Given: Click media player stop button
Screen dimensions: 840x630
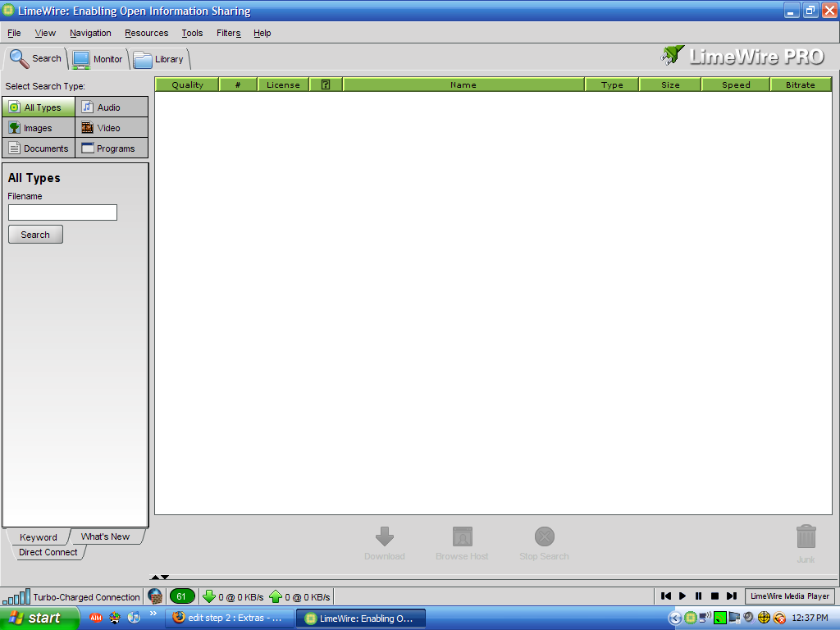Looking at the screenshot, I should [x=714, y=596].
